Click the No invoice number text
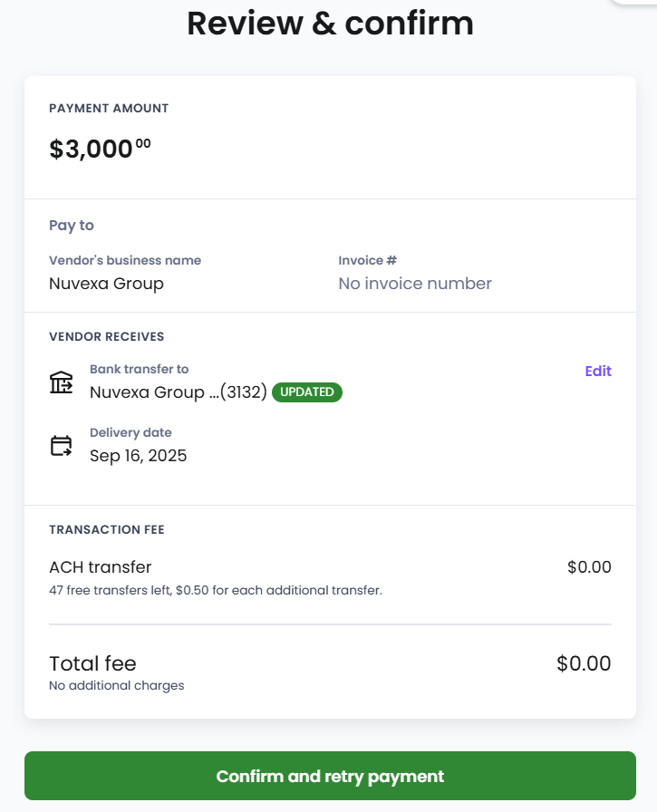 pos(415,284)
